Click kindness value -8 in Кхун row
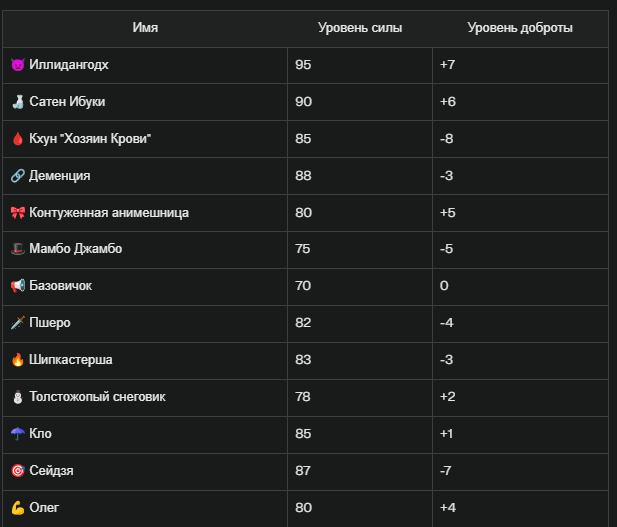This screenshot has height=527, width=617. (x=447, y=139)
